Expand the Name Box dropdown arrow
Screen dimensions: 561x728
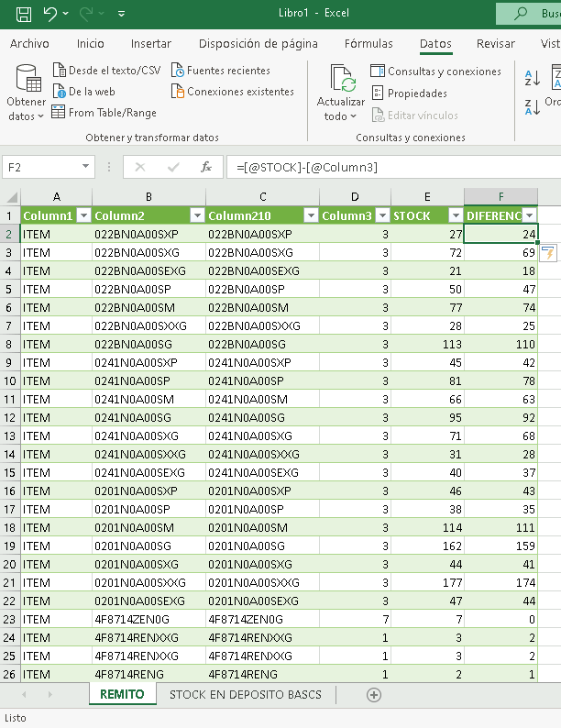pyautogui.click(x=86, y=167)
